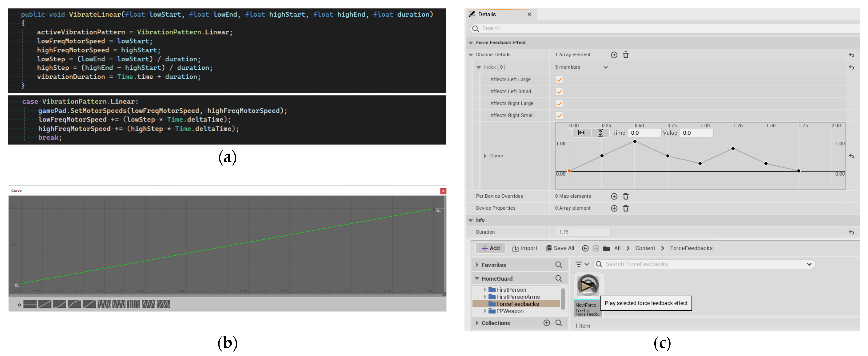The height and width of the screenshot is (356, 868).
Task: Uncheck Affects Left Large checkbox
Action: pos(559,80)
